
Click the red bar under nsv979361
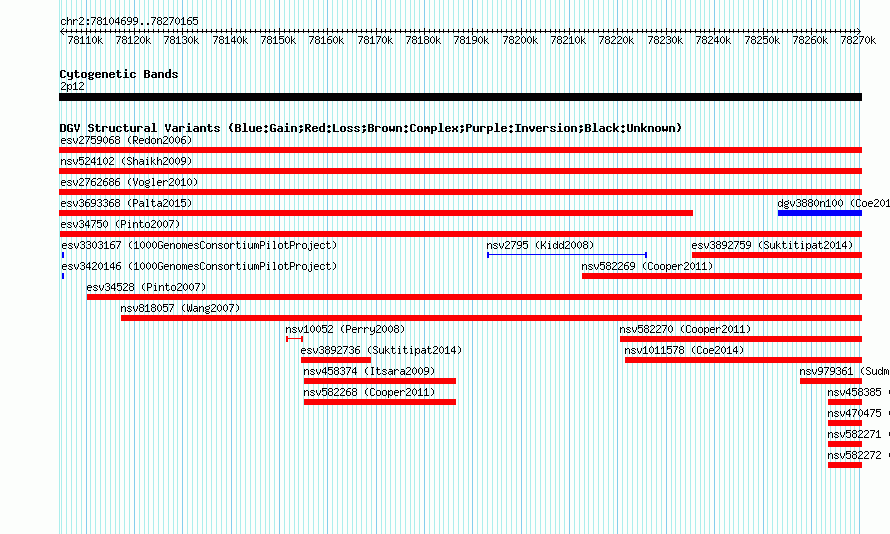tap(831, 381)
